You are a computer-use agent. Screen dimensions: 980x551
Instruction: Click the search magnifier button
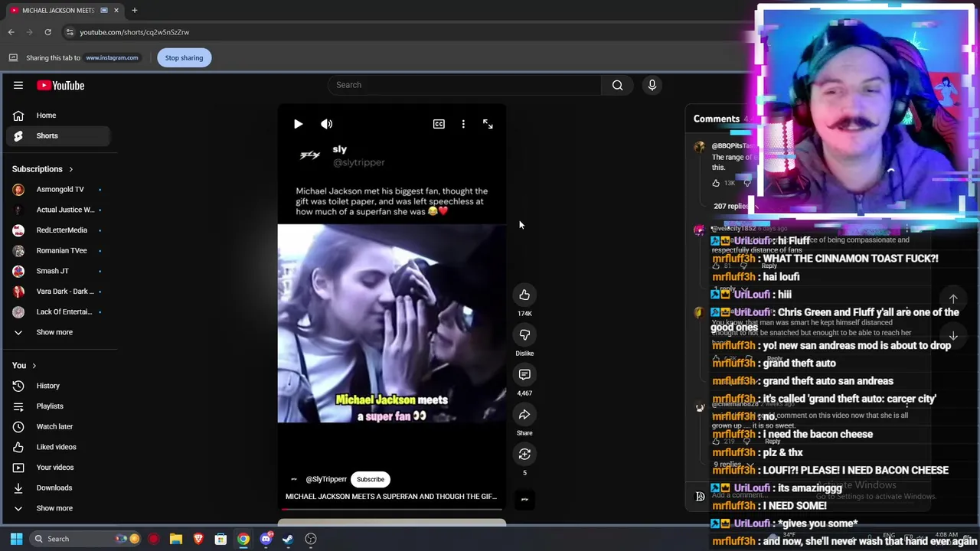point(617,85)
